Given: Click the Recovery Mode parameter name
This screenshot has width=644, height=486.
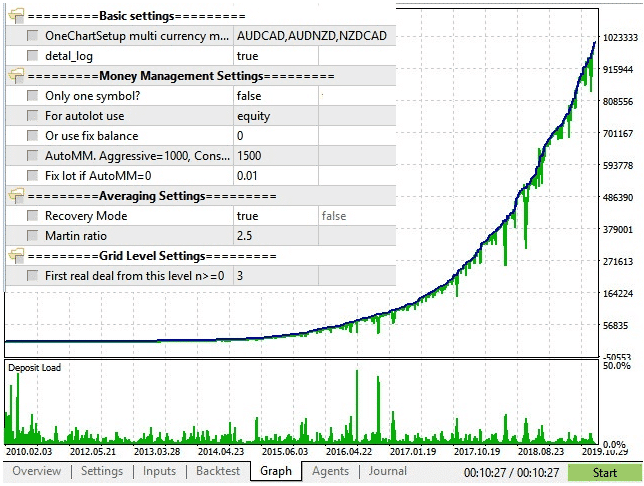Looking at the screenshot, I should pyautogui.click(x=86, y=216).
